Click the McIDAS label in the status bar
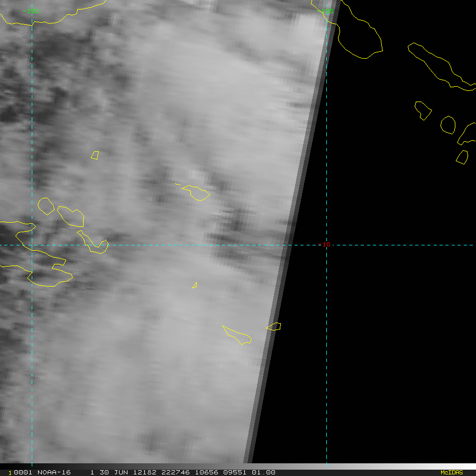 coord(451,472)
